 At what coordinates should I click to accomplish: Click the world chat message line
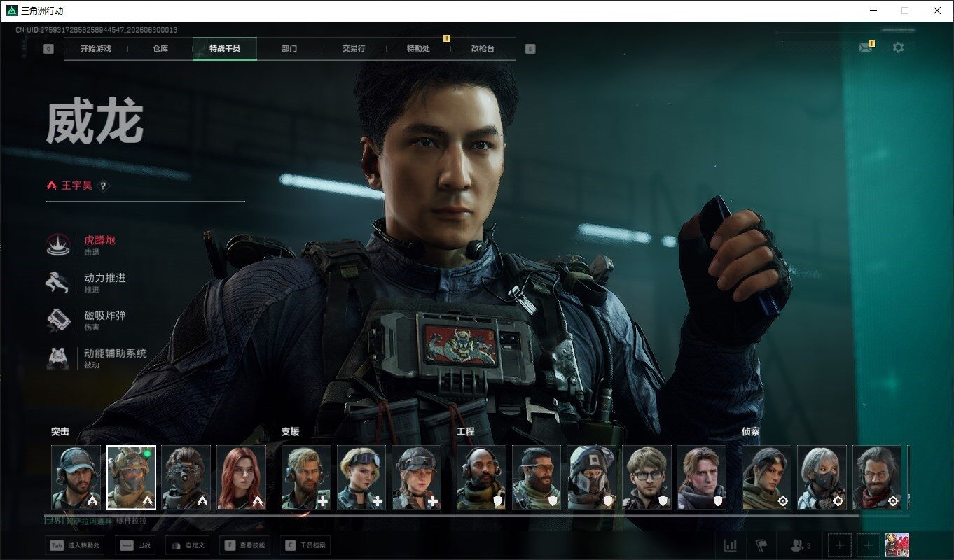point(95,521)
